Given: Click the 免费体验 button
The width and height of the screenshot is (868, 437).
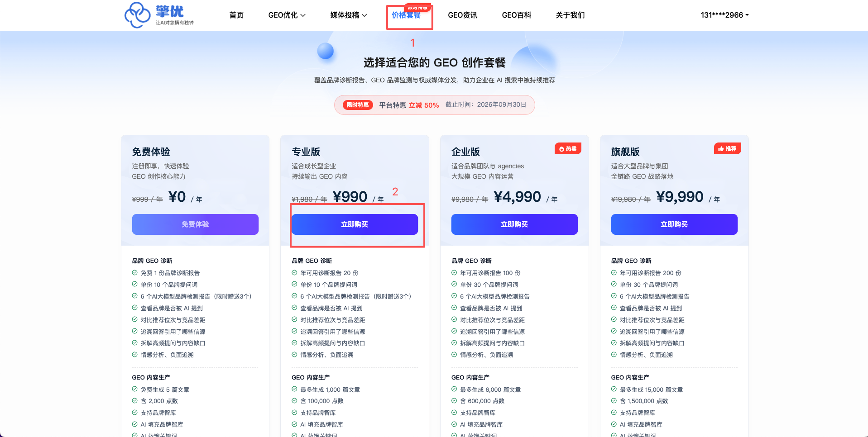Looking at the screenshot, I should point(195,224).
